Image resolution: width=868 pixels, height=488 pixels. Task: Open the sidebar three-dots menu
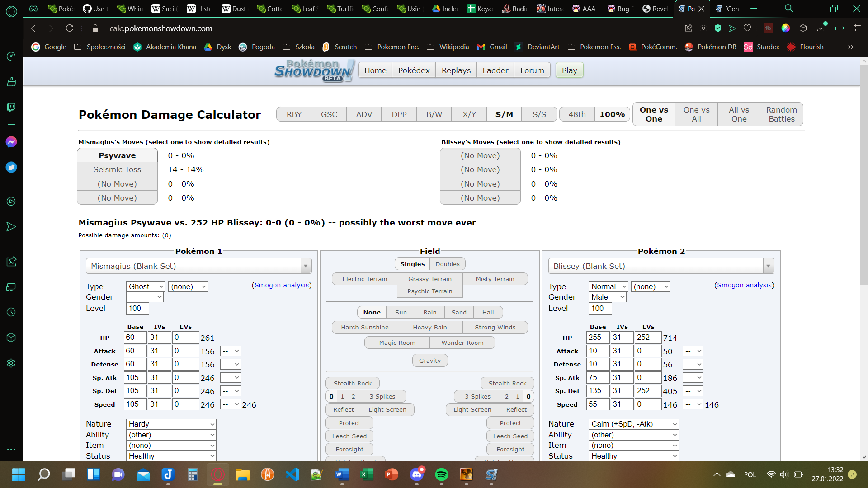coord(11,450)
